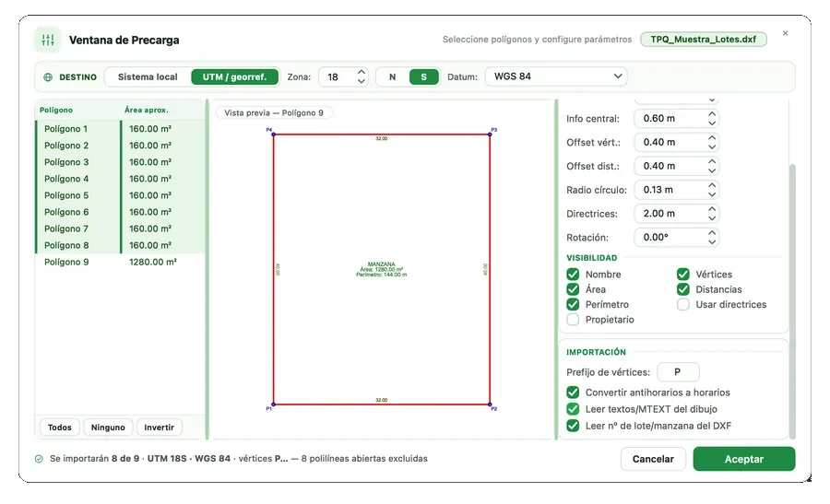Select Polígono 1 in the list
830x504 pixels.
click(120, 128)
